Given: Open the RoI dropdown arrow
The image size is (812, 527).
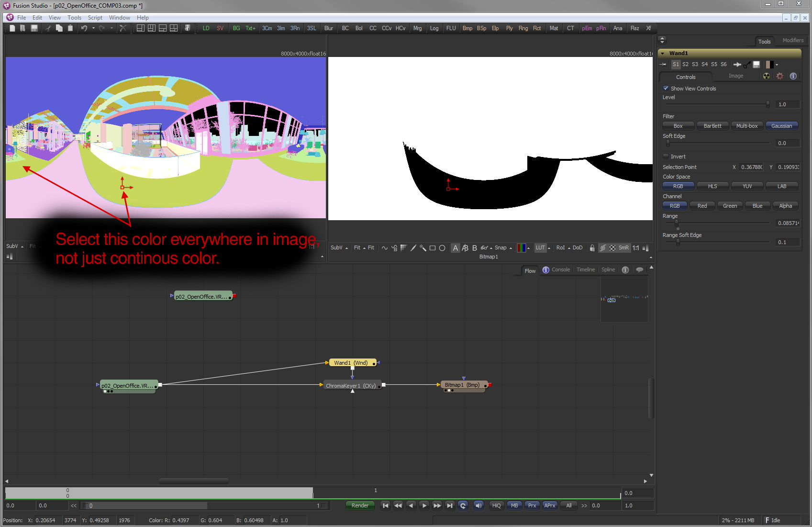Looking at the screenshot, I should click(569, 248).
